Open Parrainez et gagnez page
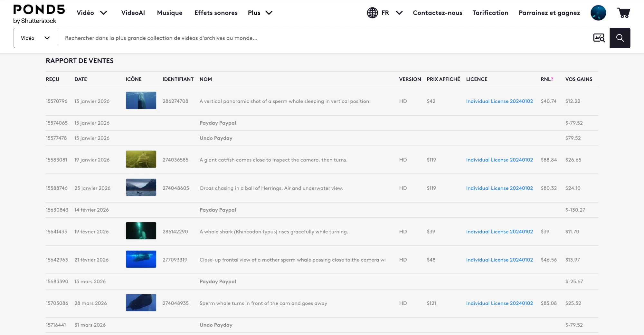The height and width of the screenshot is (335, 644). click(x=549, y=13)
